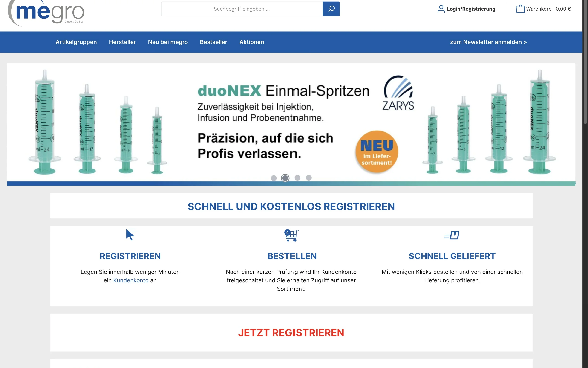
Task: Select the second carousel slide dot
Action: pyautogui.click(x=285, y=178)
